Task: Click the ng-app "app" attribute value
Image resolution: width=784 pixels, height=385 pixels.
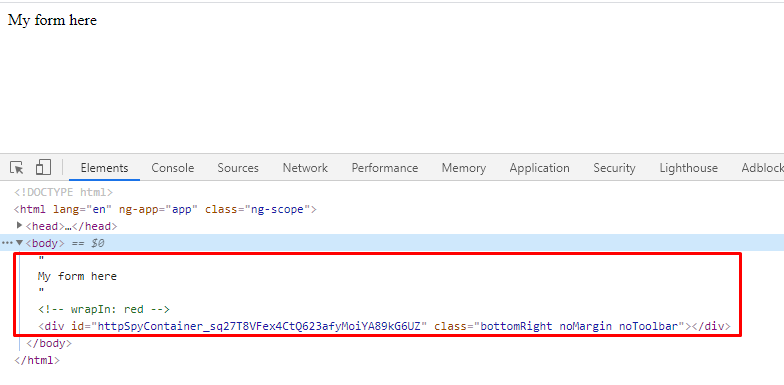Action: click(x=182, y=210)
